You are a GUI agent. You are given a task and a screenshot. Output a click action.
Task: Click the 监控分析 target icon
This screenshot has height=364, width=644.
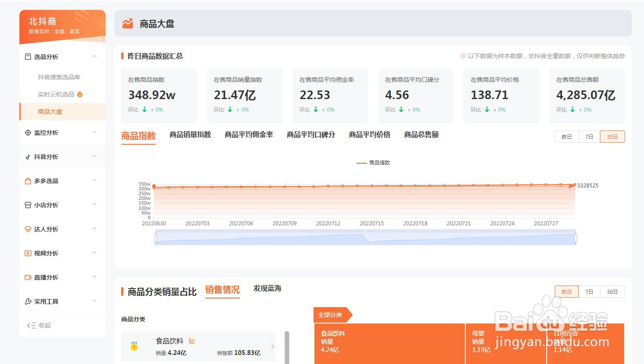click(28, 133)
